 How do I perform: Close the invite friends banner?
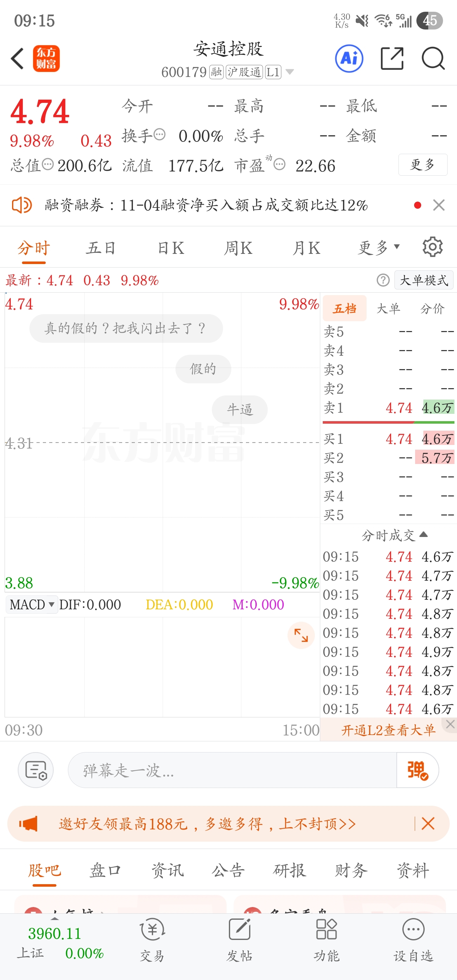[x=428, y=824]
